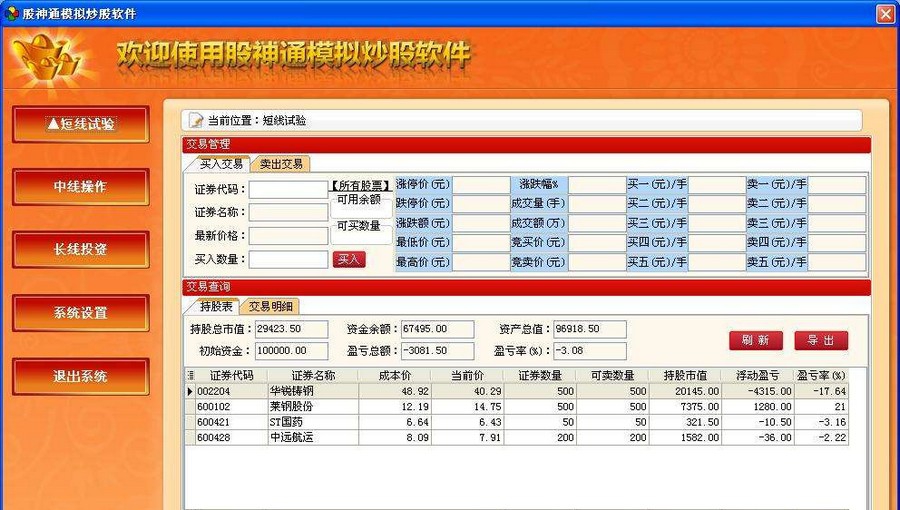The image size is (900, 510).
Task: Select the 600428 stock code cell
Action: point(232,438)
